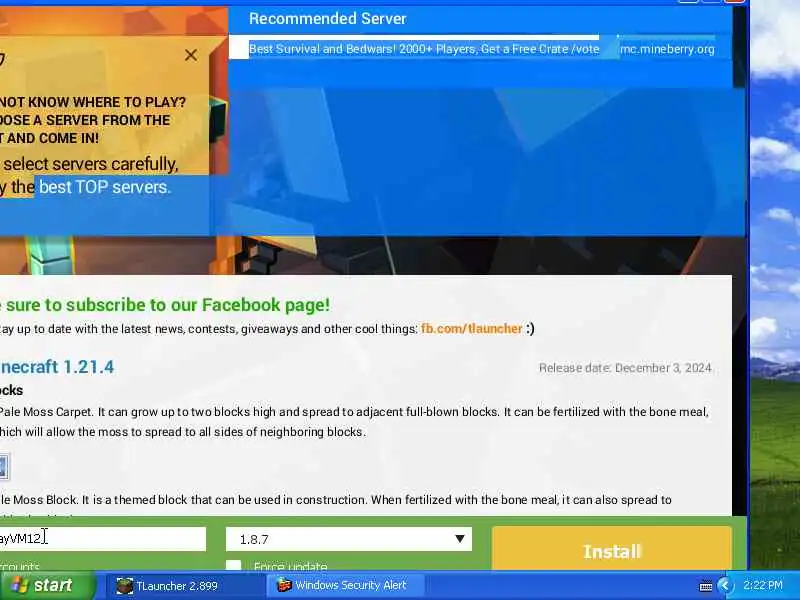The width and height of the screenshot is (800, 600).
Task: Open the Windows Start menu
Action: click(x=47, y=585)
